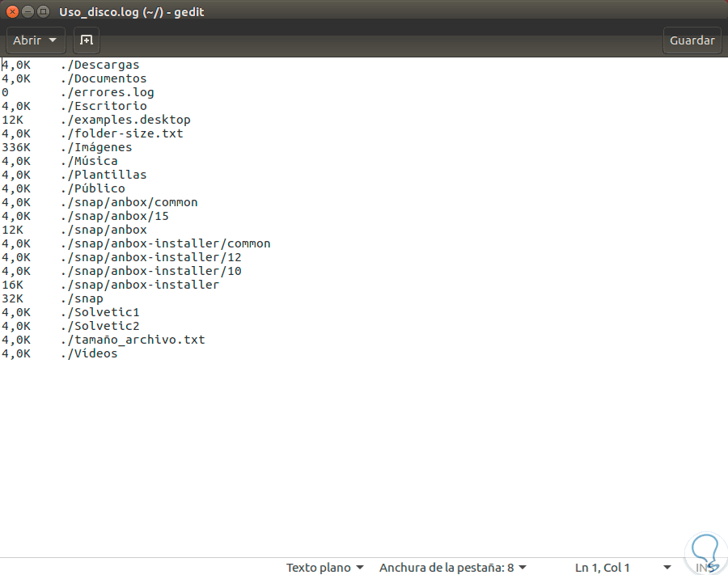Minimize the gedit window
The height and width of the screenshot is (575, 728).
tap(28, 11)
